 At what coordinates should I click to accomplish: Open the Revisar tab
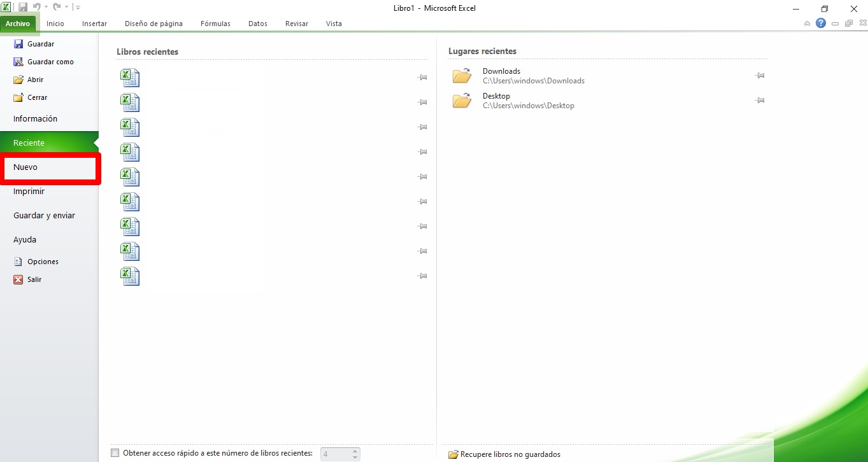[297, 24]
